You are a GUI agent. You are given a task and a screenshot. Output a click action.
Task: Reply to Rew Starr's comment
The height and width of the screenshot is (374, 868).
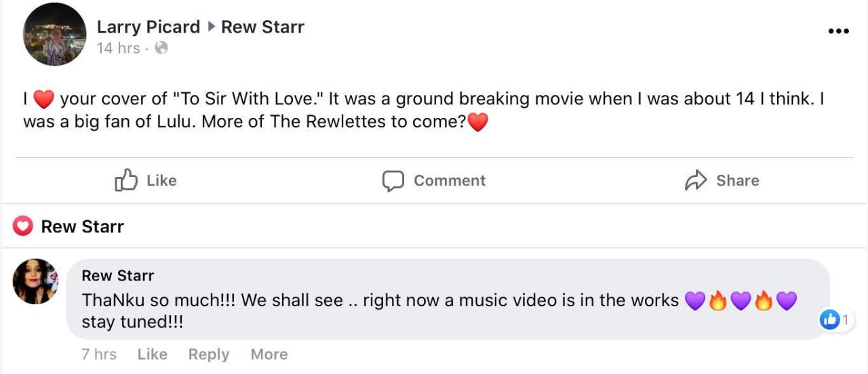208,354
